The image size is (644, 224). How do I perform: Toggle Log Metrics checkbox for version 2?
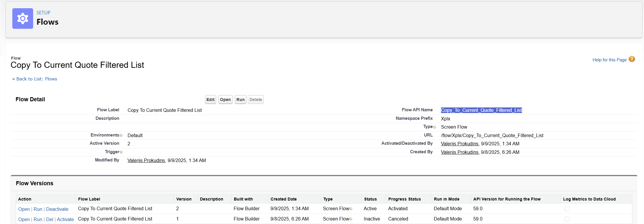coord(567,209)
